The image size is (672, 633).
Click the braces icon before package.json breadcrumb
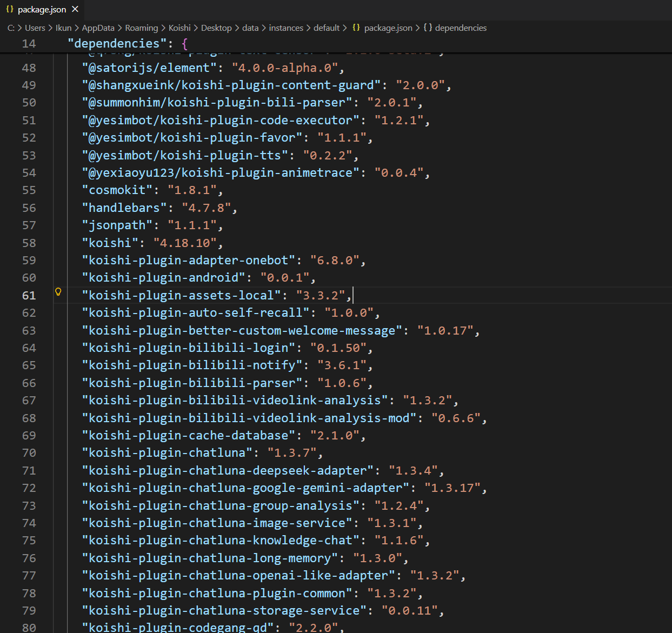(356, 28)
